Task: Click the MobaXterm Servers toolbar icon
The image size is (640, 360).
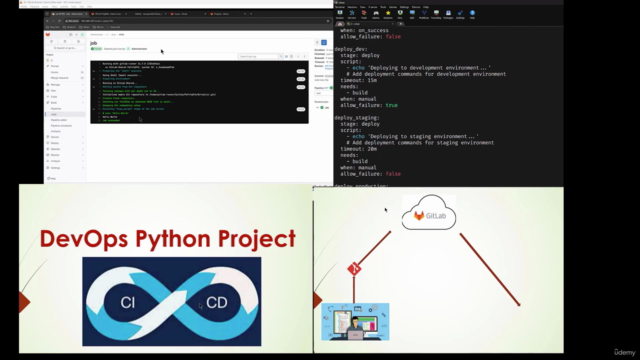Action: click(352, 15)
